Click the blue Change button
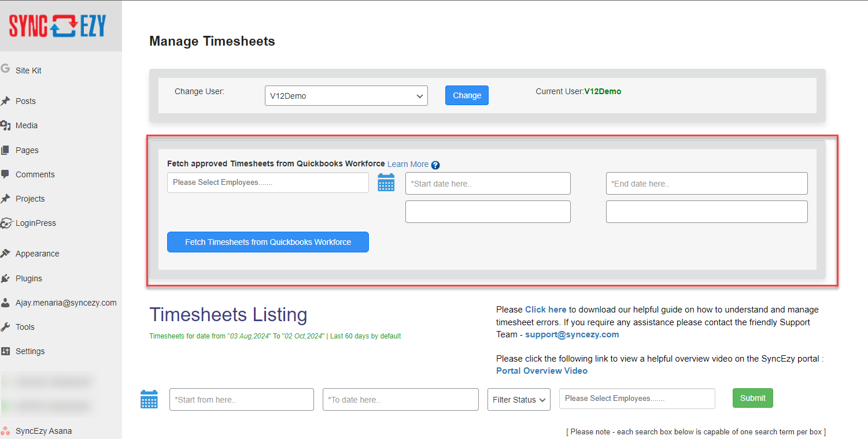Image resolution: width=868 pixels, height=439 pixels. [x=467, y=95]
